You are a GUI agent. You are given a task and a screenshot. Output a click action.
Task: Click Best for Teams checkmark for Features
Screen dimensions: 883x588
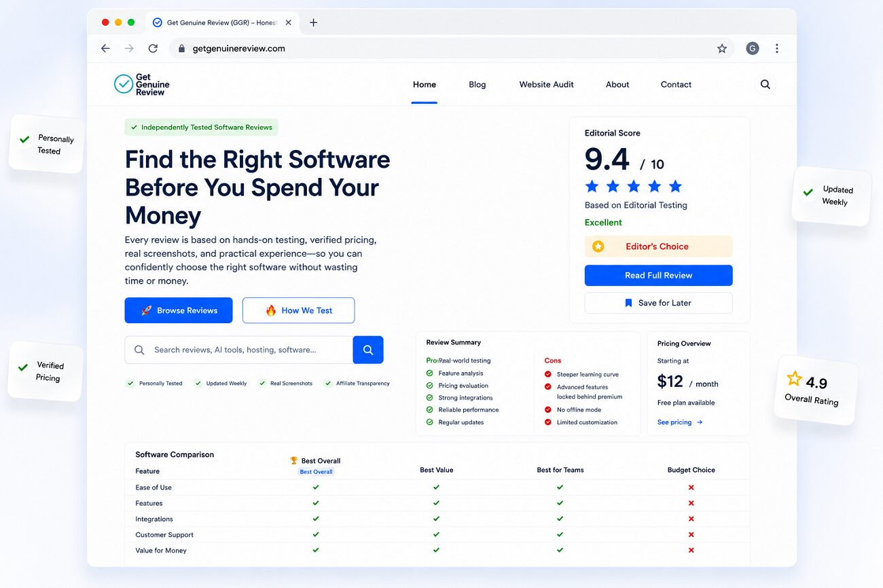click(560, 503)
